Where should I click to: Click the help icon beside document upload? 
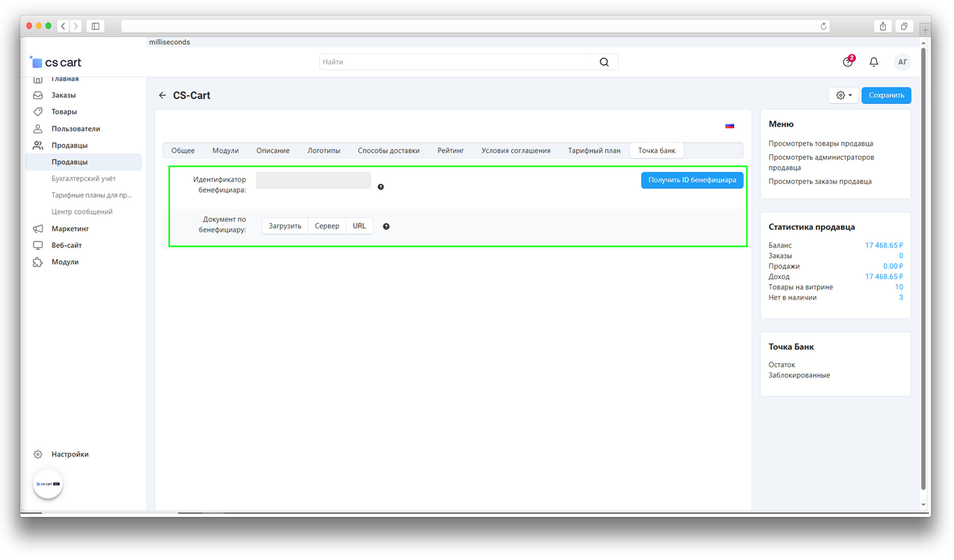[386, 226]
